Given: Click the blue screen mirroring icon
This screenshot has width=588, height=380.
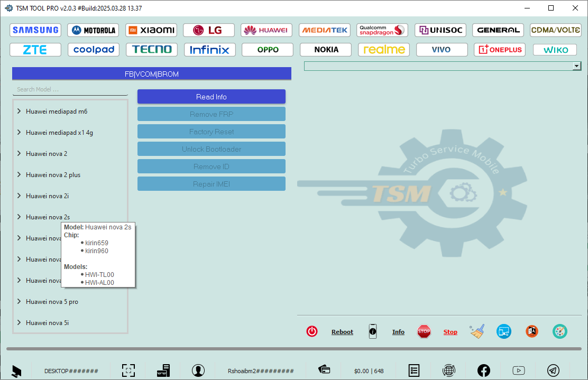Looking at the screenshot, I should (x=503, y=331).
